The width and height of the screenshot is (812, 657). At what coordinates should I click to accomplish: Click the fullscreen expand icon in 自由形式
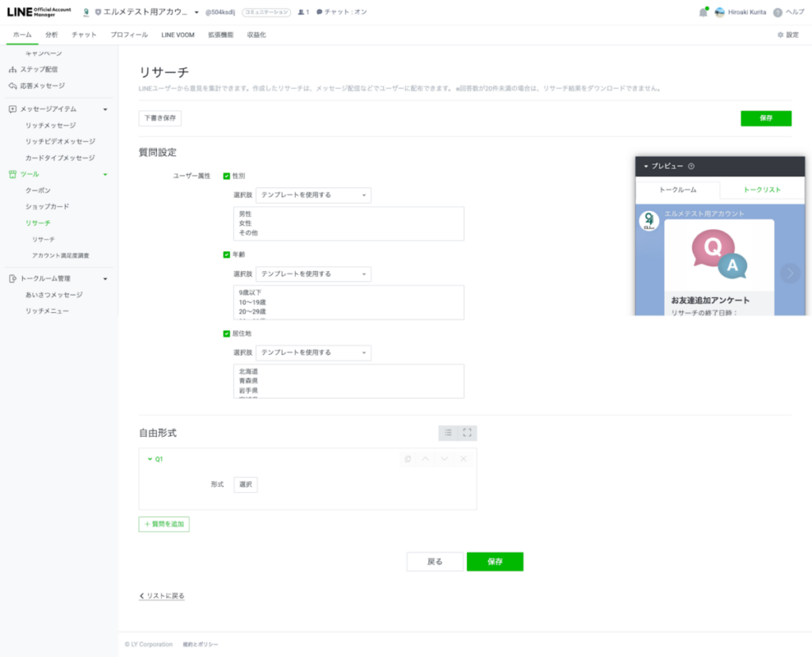tap(467, 433)
